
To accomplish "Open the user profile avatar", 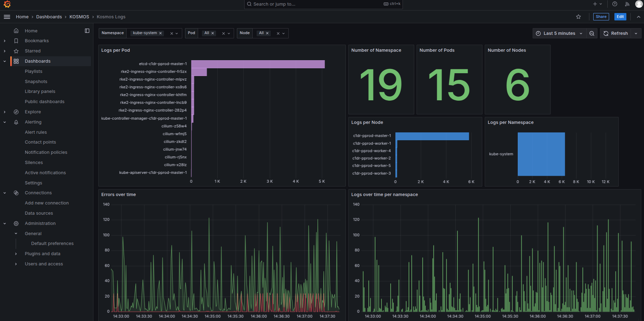I will click(x=639, y=4).
